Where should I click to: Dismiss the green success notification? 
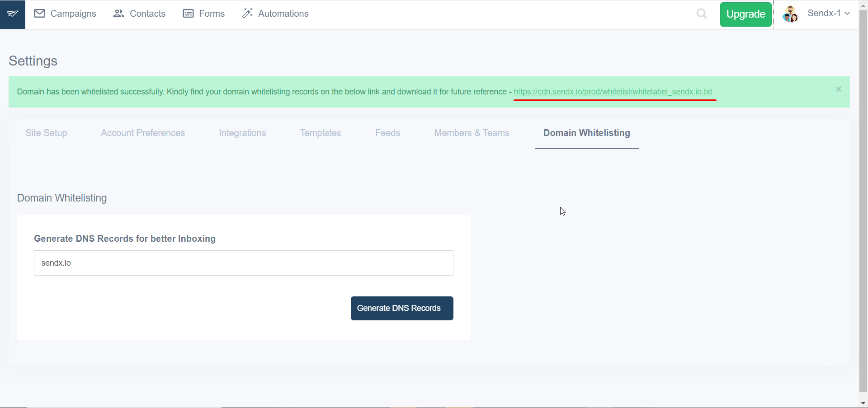coord(838,89)
